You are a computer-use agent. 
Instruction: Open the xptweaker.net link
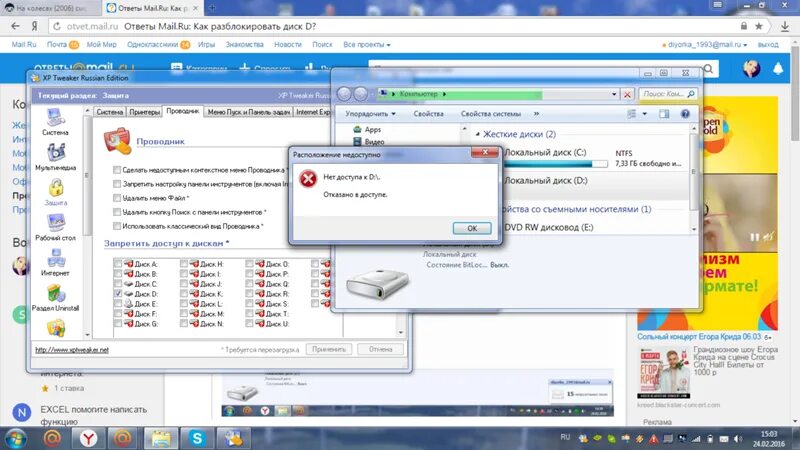pyautogui.click(x=72, y=350)
